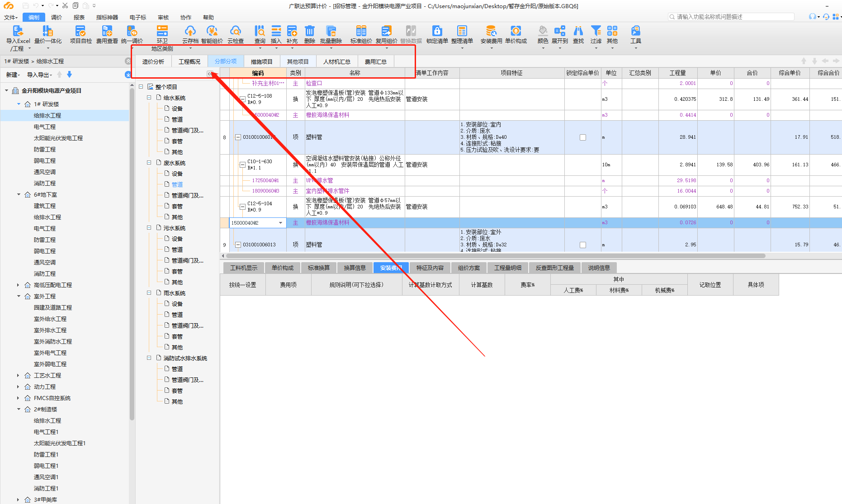
Task: Select 电气工程 under 1# 研发楼
Action: (x=45, y=127)
